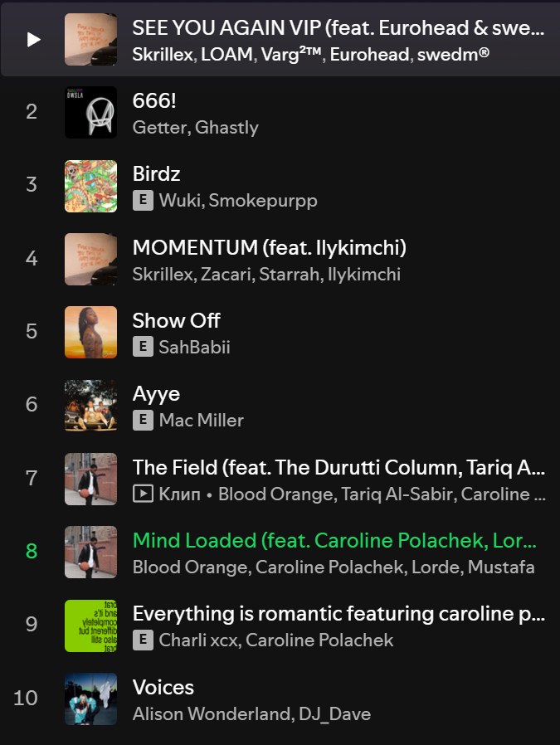Select the MOMENTUM track title
Viewport: 560px width, 745px height.
269,247
